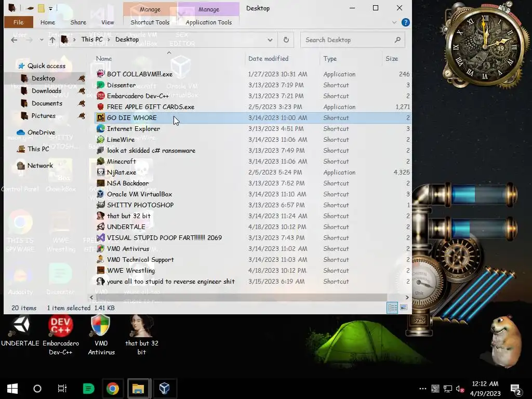Click the Internet Explorer shortcut icon
The width and height of the screenshot is (532, 399).
pos(100,129)
